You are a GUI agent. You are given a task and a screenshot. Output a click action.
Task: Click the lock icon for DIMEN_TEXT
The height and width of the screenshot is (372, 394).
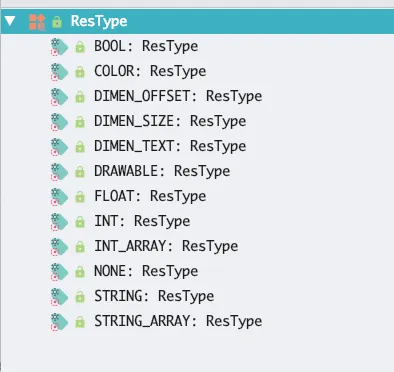click(x=80, y=147)
